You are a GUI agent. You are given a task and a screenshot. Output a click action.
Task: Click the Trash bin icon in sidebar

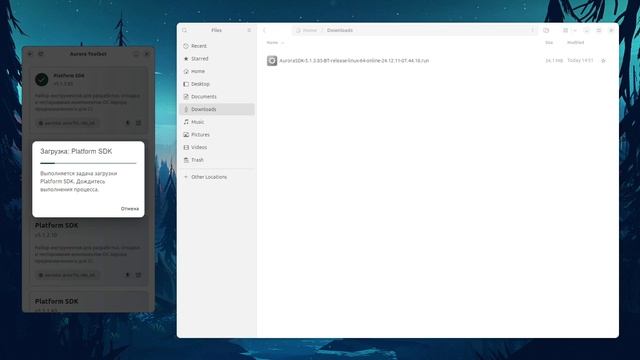coord(186,160)
